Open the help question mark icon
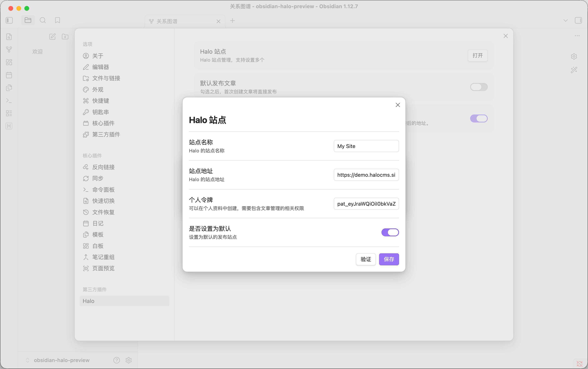 [116, 360]
